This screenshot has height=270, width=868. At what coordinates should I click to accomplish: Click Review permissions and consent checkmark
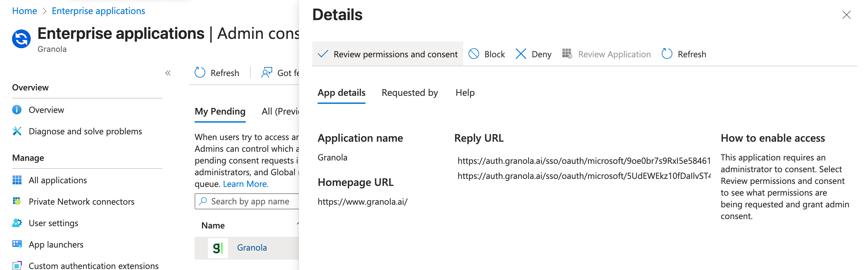323,54
